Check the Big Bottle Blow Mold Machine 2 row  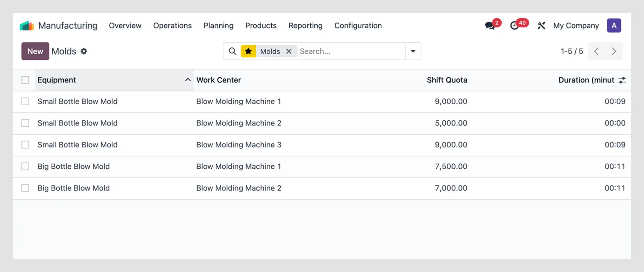click(25, 188)
